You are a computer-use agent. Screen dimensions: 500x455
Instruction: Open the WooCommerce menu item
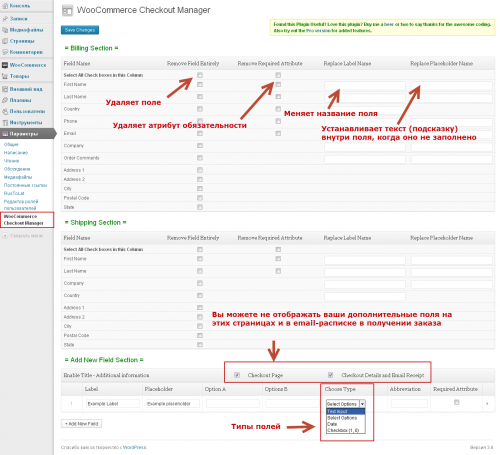click(x=28, y=65)
